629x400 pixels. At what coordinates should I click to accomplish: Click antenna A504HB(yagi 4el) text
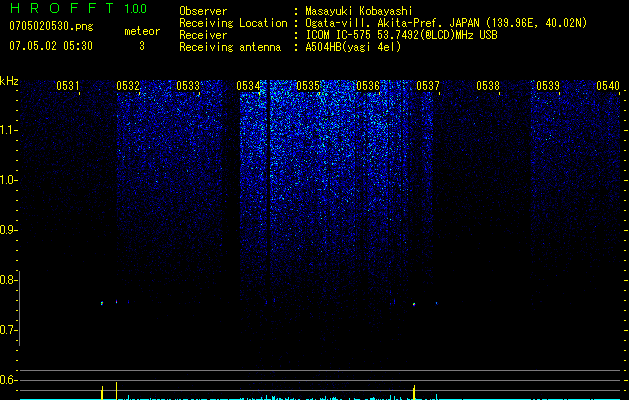pos(353,47)
